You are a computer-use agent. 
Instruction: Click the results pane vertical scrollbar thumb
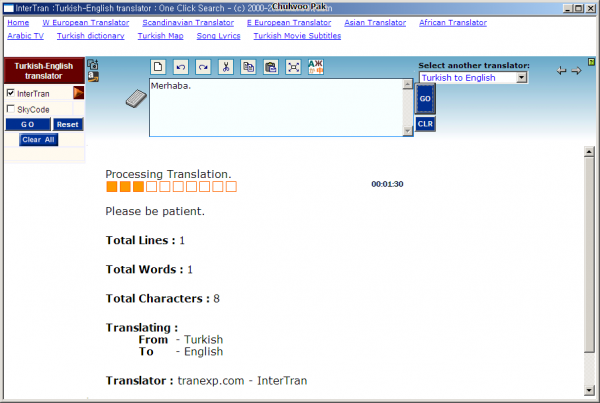point(589,255)
